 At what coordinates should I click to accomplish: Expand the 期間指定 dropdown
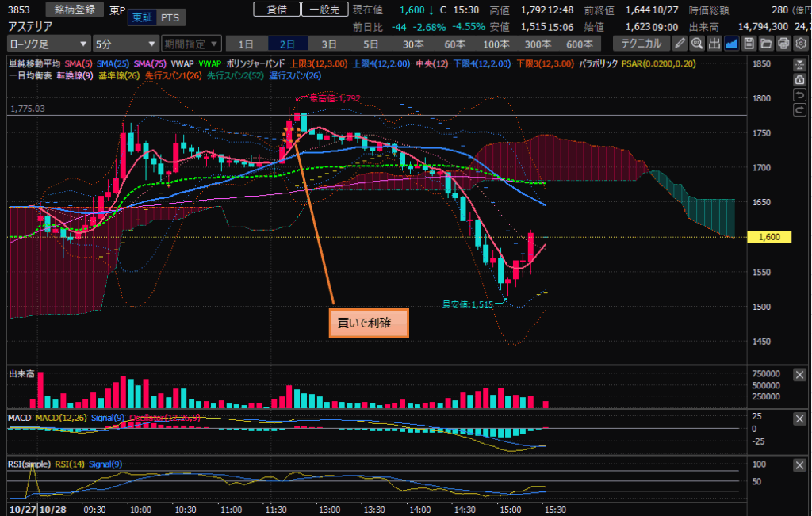(x=191, y=43)
